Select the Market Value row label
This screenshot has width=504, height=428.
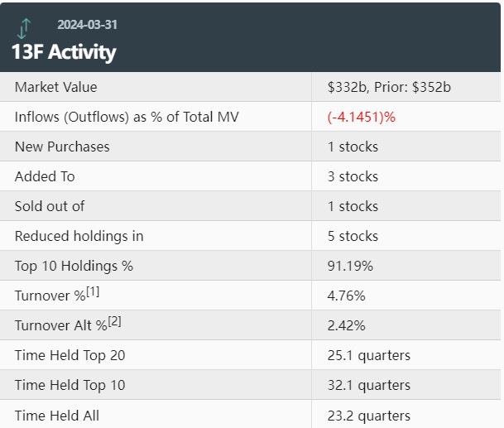(x=55, y=87)
